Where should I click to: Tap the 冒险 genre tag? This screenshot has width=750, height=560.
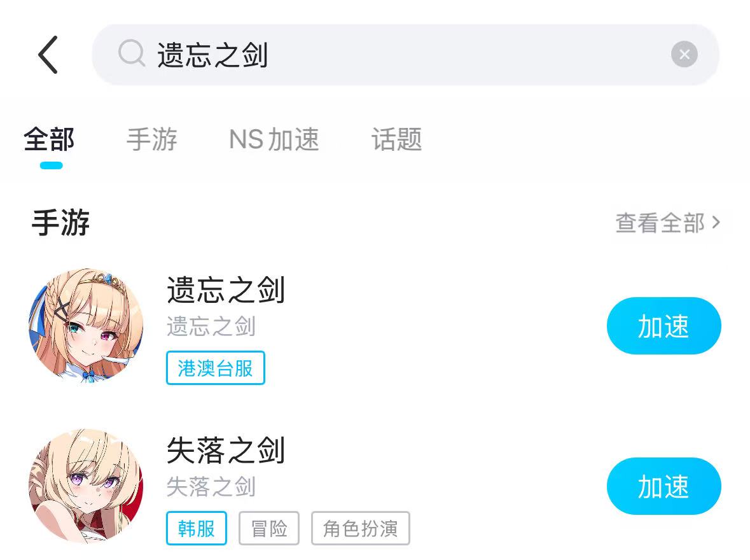pos(269,528)
